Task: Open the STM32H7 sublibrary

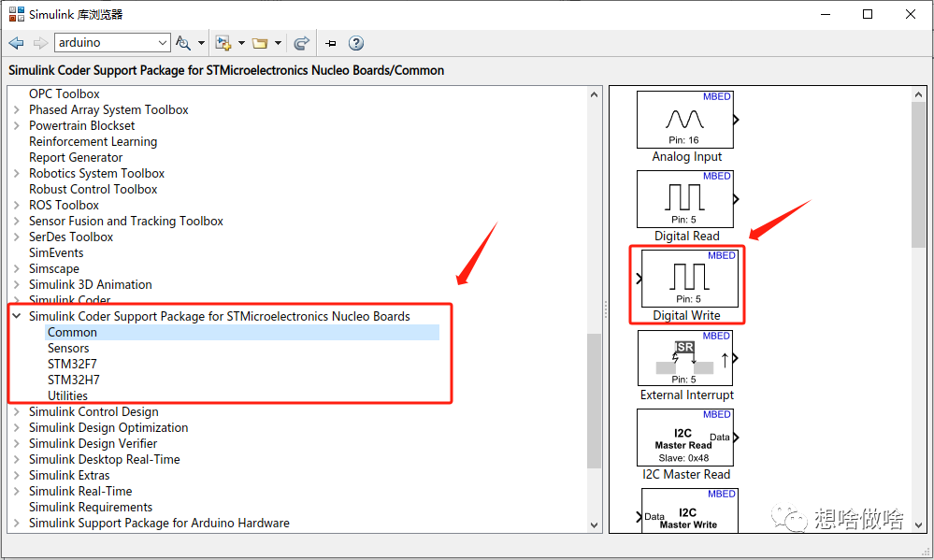Action: [x=73, y=381]
